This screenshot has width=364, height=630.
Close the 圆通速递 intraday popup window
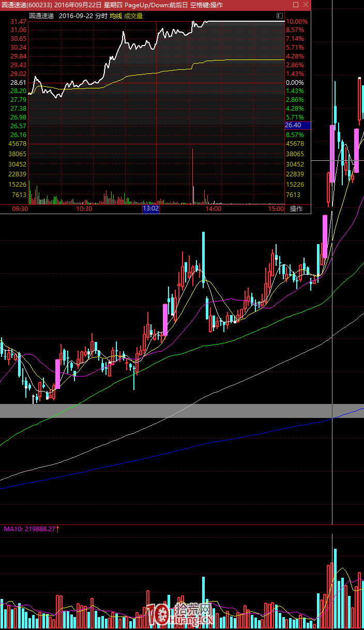[306, 5]
